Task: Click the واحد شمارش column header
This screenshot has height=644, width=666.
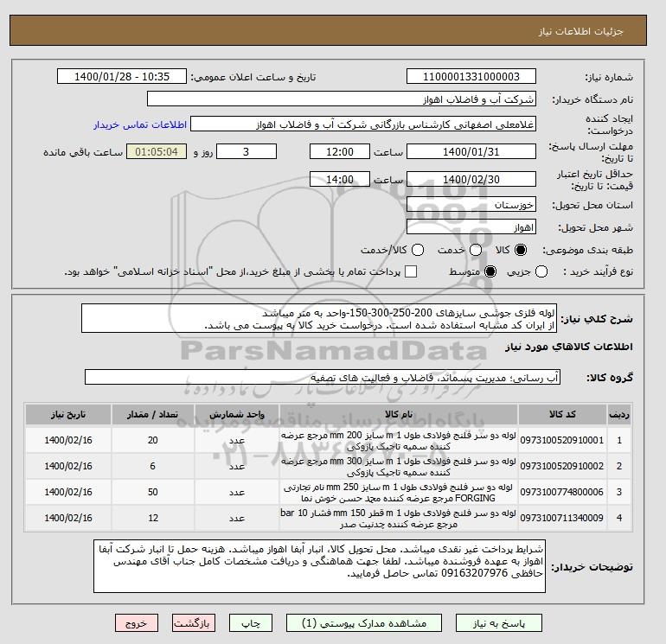Action: [237, 414]
